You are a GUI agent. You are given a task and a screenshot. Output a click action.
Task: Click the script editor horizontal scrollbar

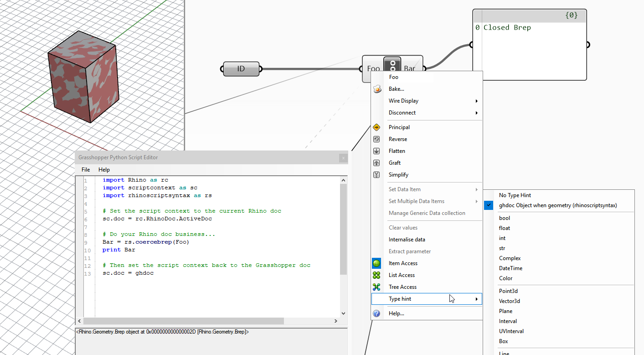coord(182,321)
